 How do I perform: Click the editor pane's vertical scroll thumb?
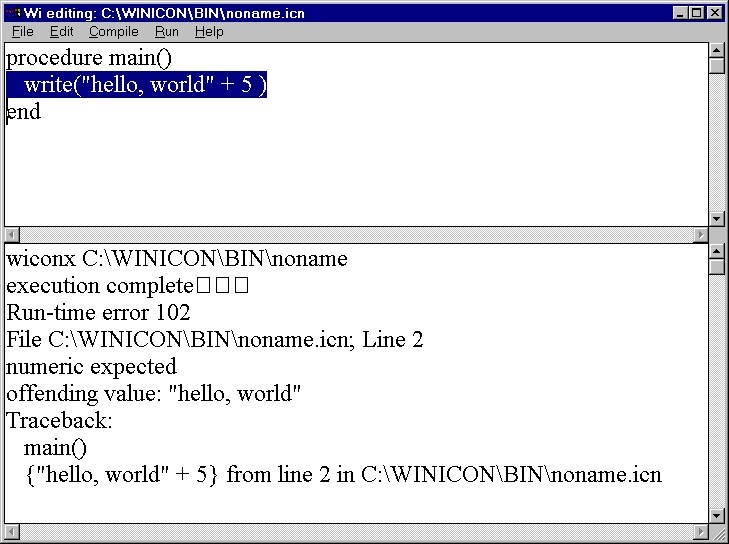click(716, 66)
